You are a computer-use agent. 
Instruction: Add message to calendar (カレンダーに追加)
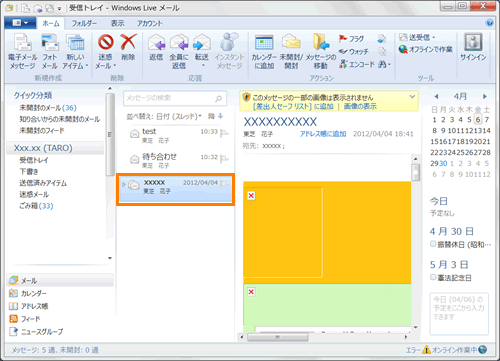click(x=264, y=52)
